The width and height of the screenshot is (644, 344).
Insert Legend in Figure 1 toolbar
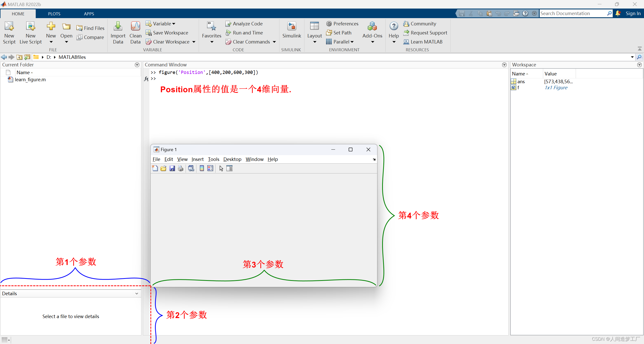210,168
